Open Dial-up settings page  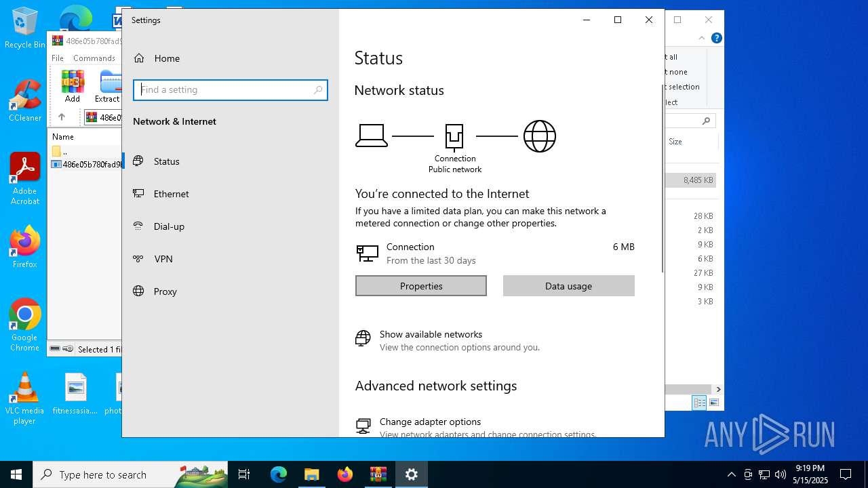pos(231,226)
